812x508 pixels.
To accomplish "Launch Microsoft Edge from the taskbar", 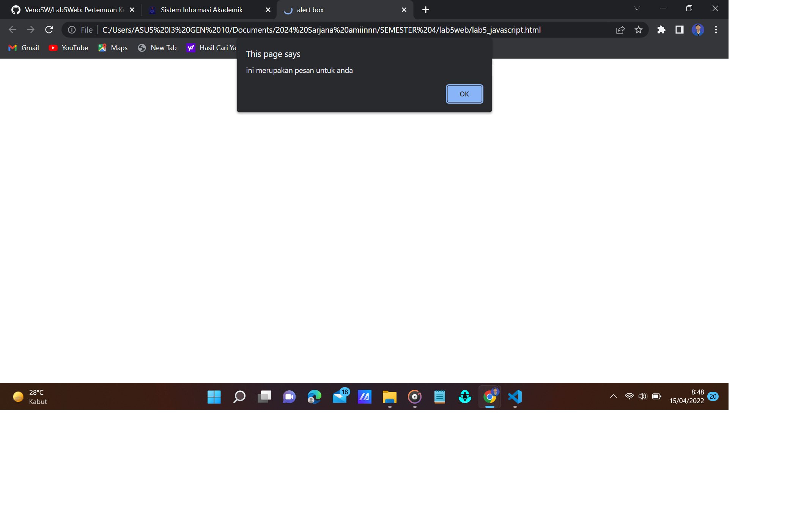I will pos(314,397).
